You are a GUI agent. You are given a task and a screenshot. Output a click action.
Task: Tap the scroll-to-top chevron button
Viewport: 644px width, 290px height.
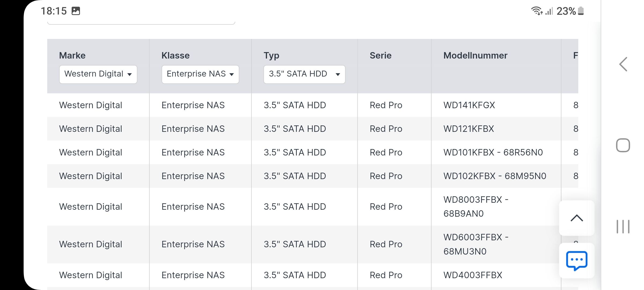(x=577, y=218)
